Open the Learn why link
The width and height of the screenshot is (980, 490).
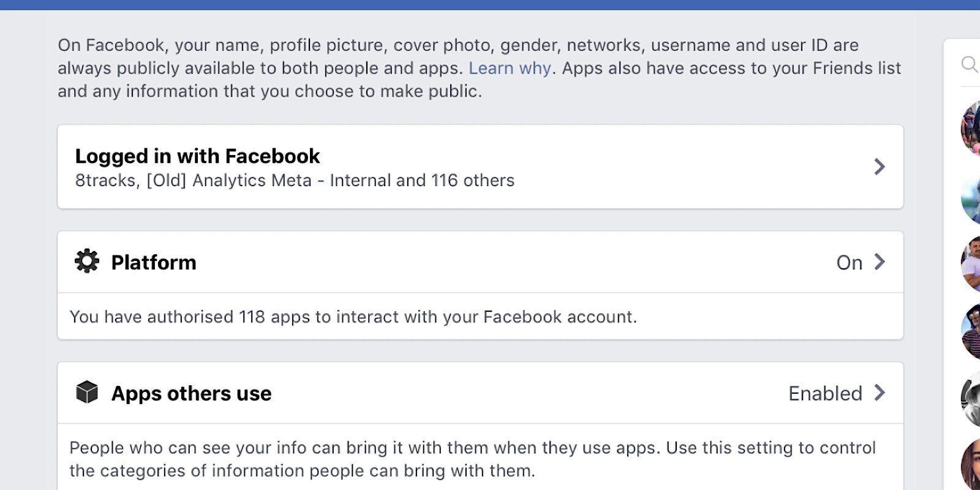[x=510, y=68]
